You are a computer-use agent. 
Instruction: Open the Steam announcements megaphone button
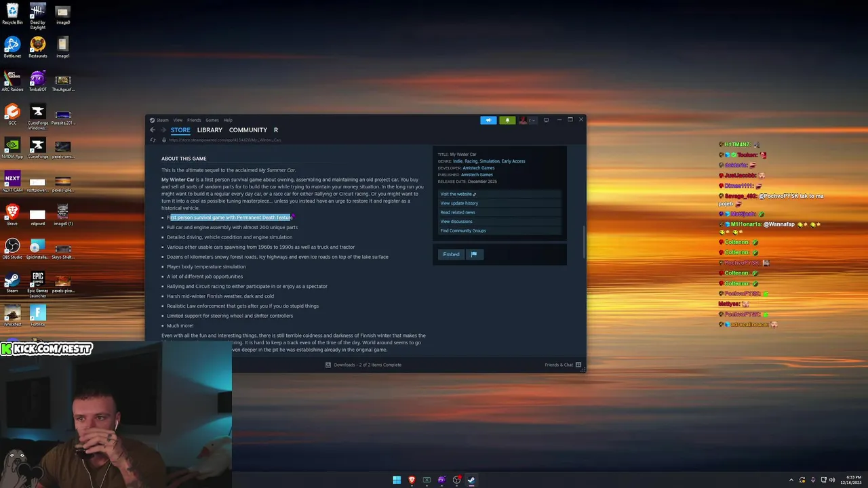(x=488, y=120)
